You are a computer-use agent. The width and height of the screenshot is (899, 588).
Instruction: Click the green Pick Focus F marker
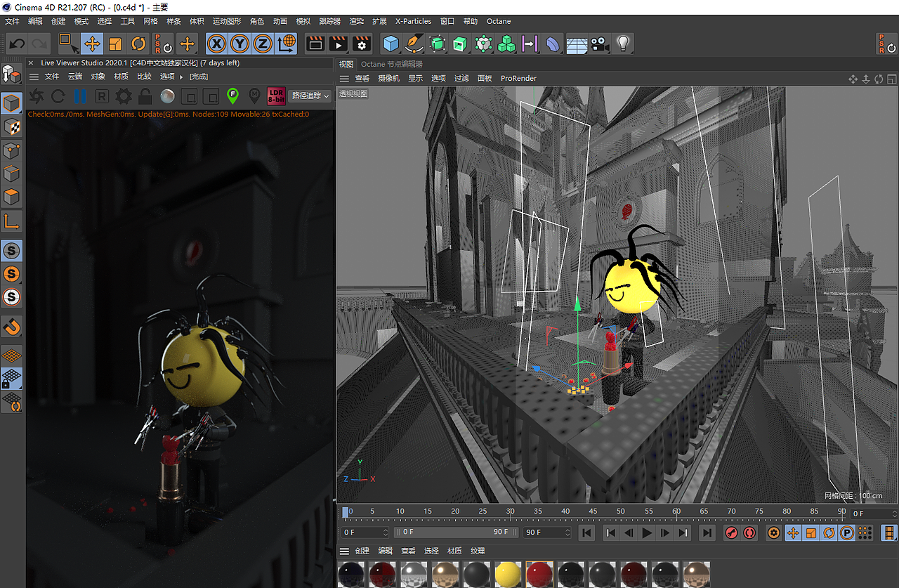pyautogui.click(x=232, y=96)
